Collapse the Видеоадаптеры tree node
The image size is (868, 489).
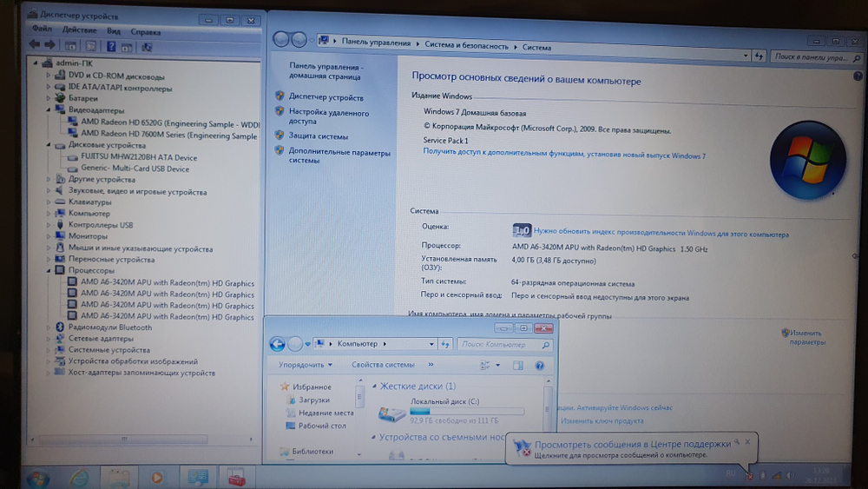48,110
